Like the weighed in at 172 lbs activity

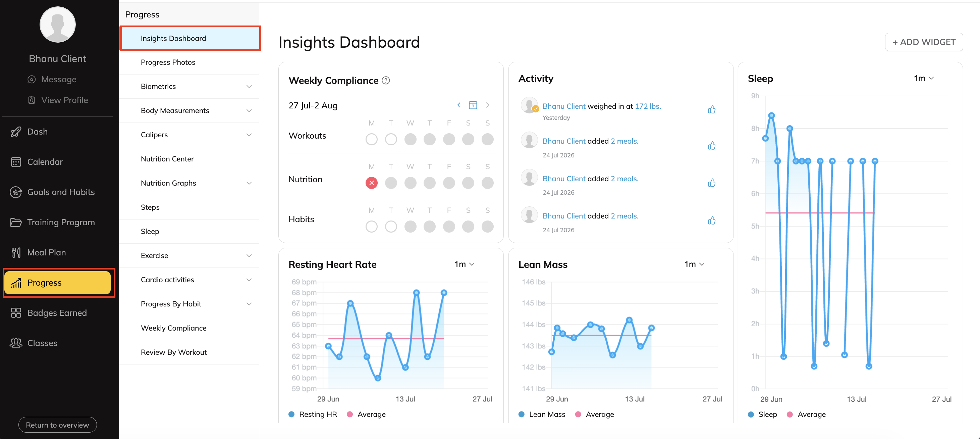tap(711, 110)
